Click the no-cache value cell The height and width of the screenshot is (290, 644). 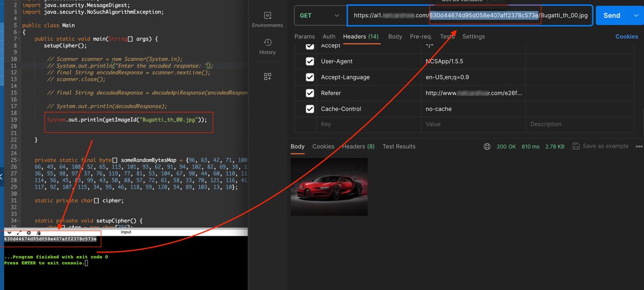pyautogui.click(x=473, y=109)
